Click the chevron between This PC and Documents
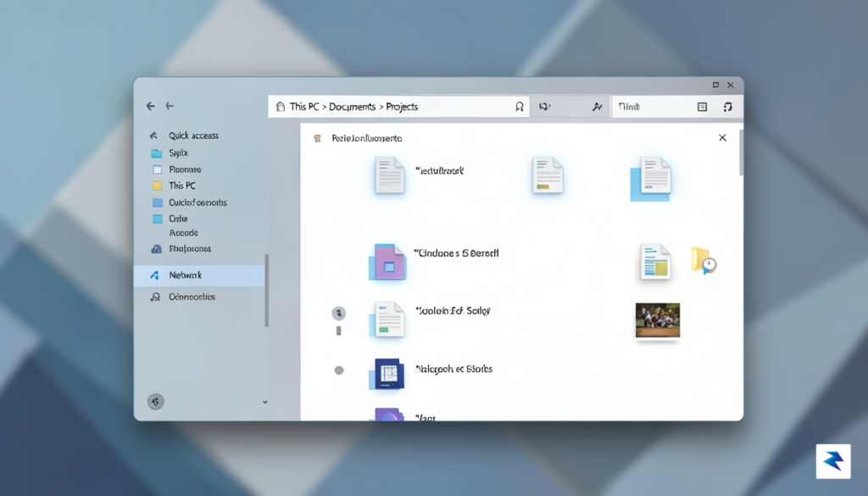 point(325,107)
